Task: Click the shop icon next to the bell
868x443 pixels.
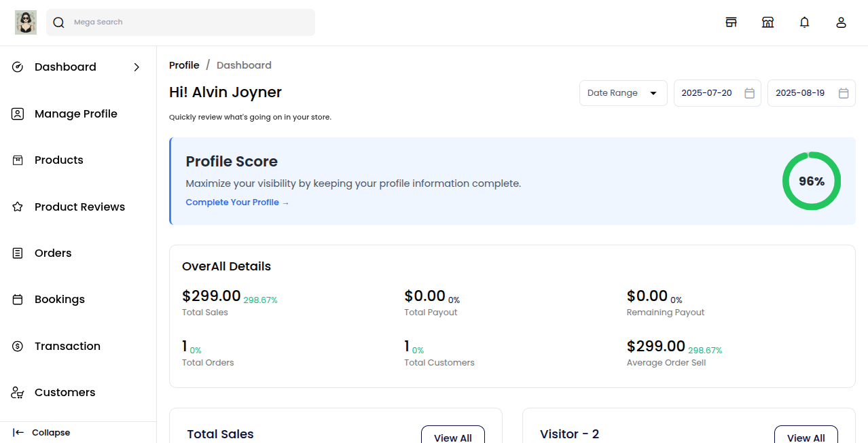Action: coord(767,22)
